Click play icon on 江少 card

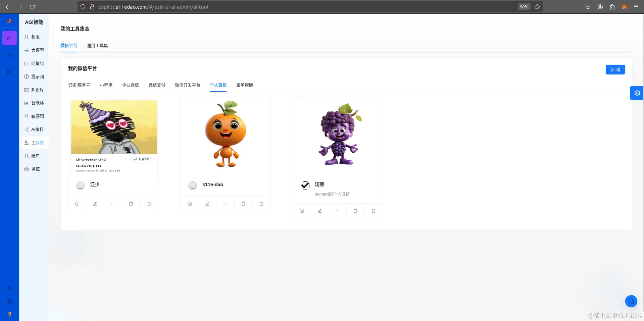click(x=77, y=204)
